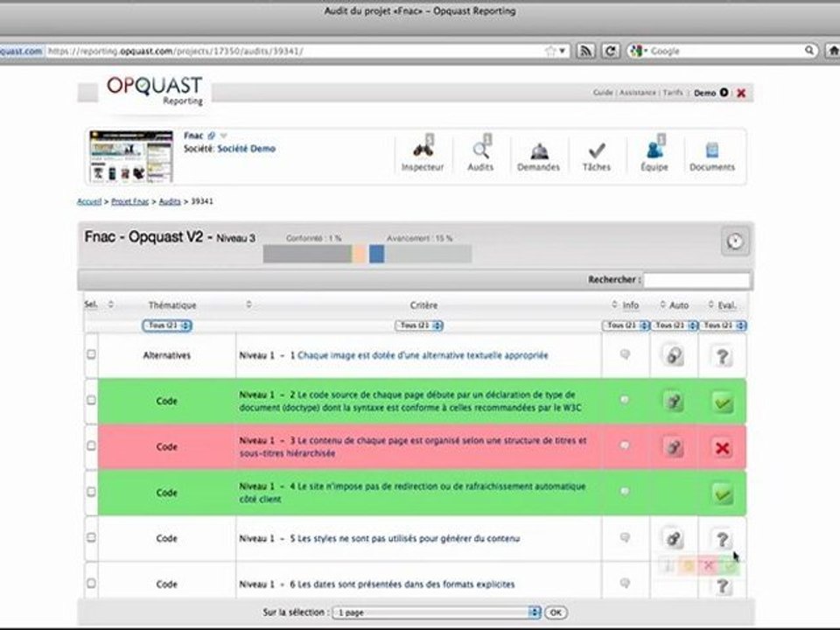The image size is (840, 630).
Task: Click the auto-test icon for criterion 5
Action: (674, 538)
